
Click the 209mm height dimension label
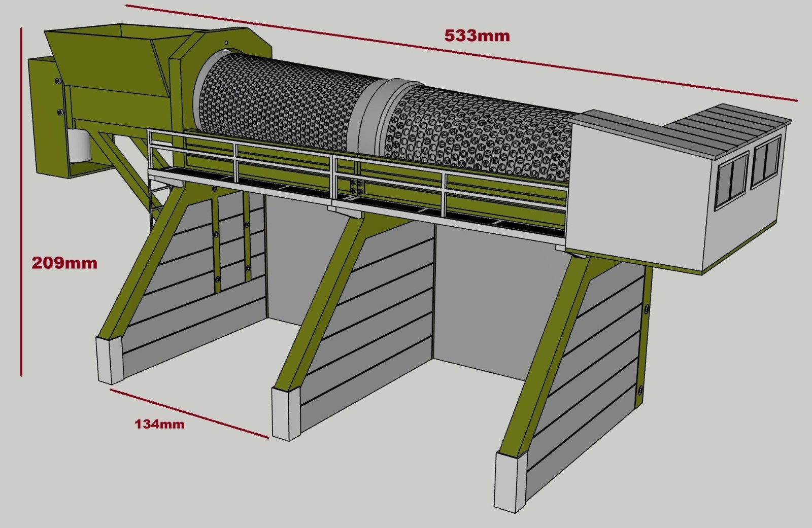(x=64, y=263)
